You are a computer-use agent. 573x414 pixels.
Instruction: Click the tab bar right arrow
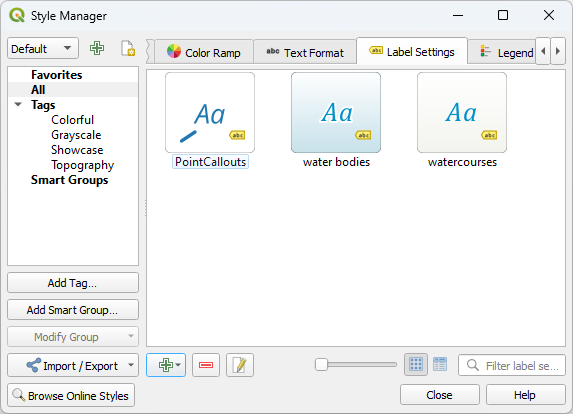click(558, 52)
